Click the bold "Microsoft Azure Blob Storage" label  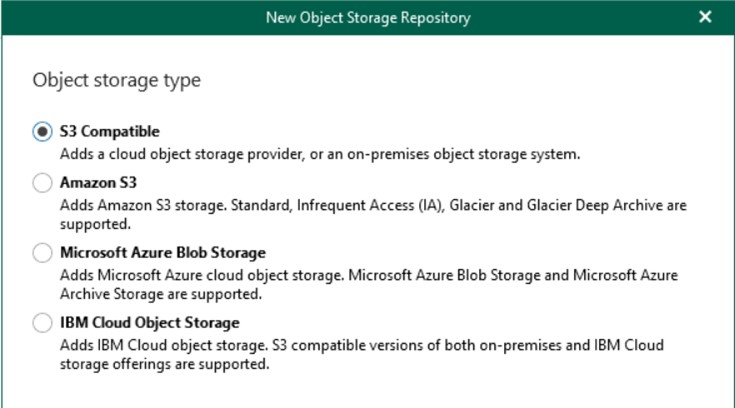click(x=163, y=253)
